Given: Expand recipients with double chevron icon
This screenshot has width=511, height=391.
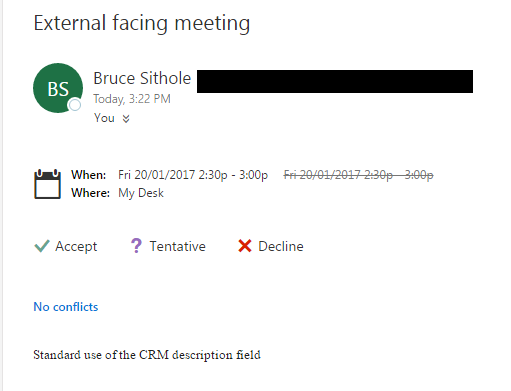Looking at the screenshot, I should pos(126,118).
